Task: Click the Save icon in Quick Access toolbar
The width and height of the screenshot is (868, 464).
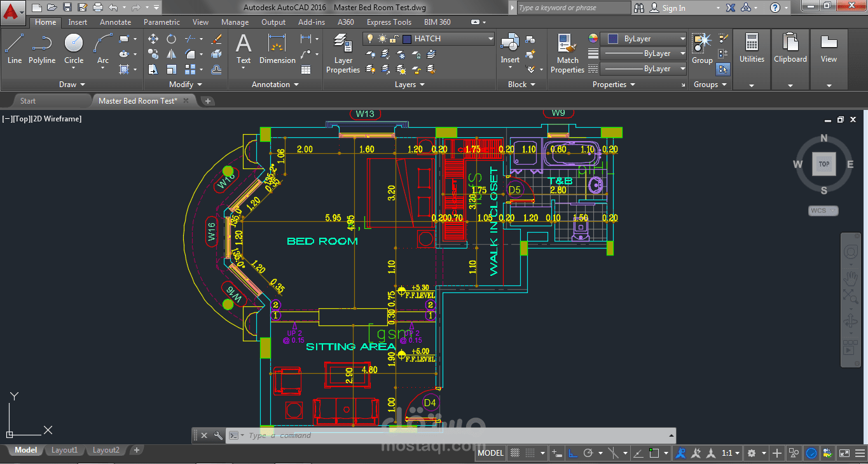Action: (68, 8)
